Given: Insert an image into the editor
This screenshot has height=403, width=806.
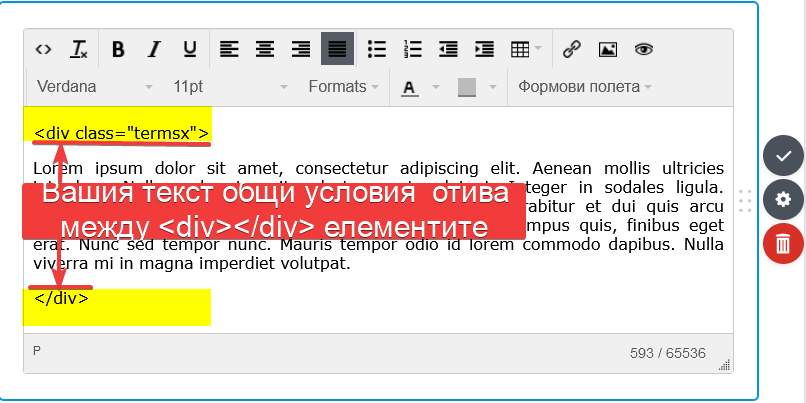Looking at the screenshot, I should point(608,48).
